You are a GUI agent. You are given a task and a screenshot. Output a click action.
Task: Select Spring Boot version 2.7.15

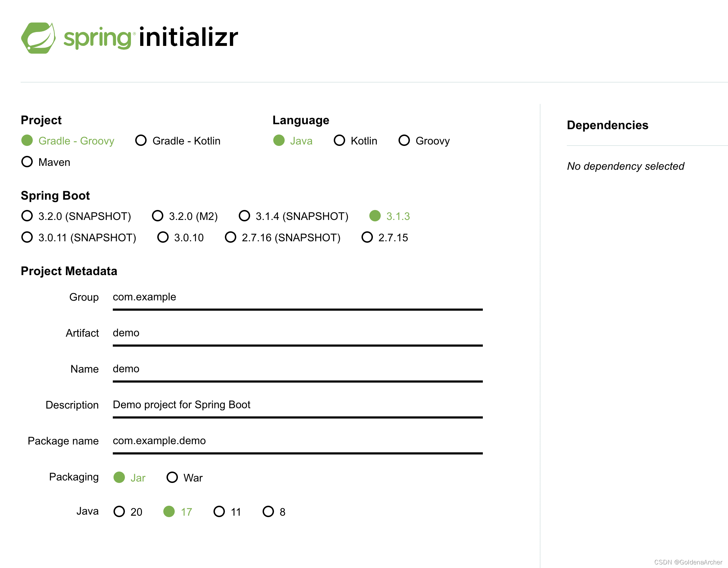(385, 237)
